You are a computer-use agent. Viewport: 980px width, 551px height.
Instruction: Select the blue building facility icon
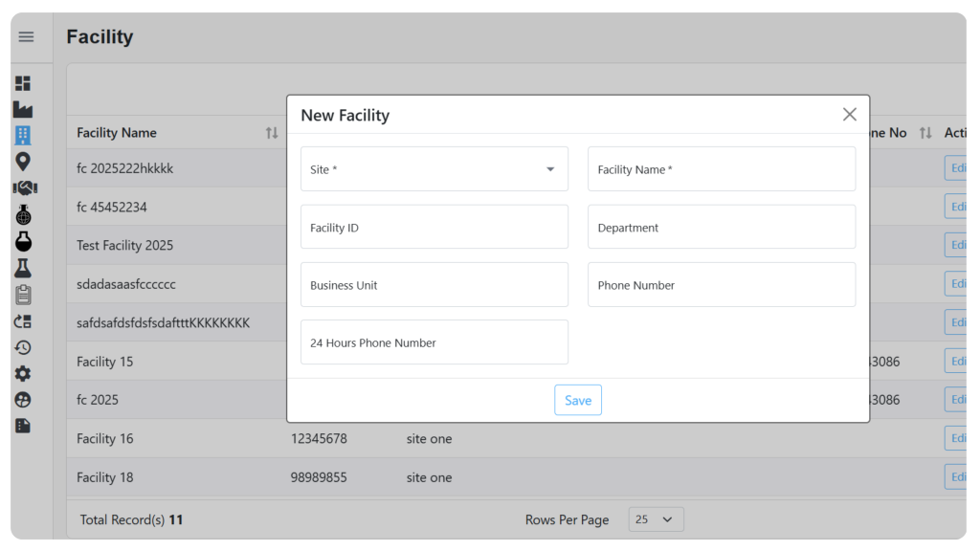pos(23,136)
